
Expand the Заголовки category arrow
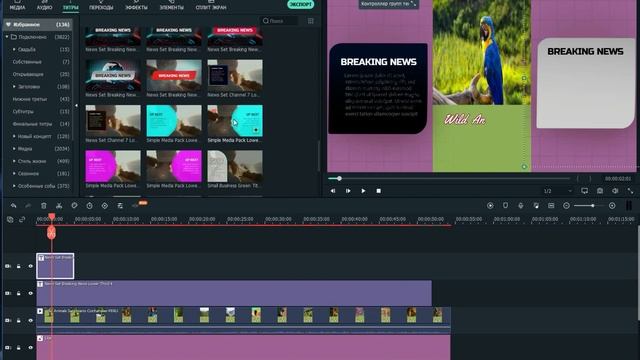point(14,87)
